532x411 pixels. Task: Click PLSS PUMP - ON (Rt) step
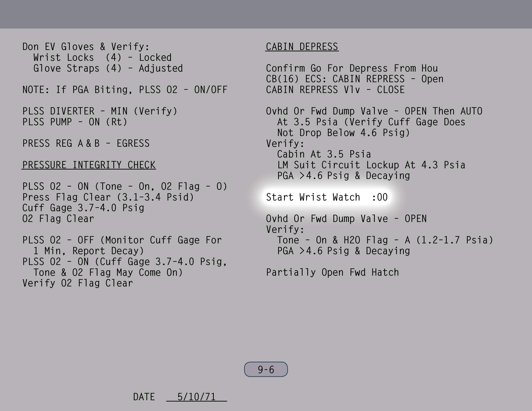pyautogui.click(x=75, y=122)
